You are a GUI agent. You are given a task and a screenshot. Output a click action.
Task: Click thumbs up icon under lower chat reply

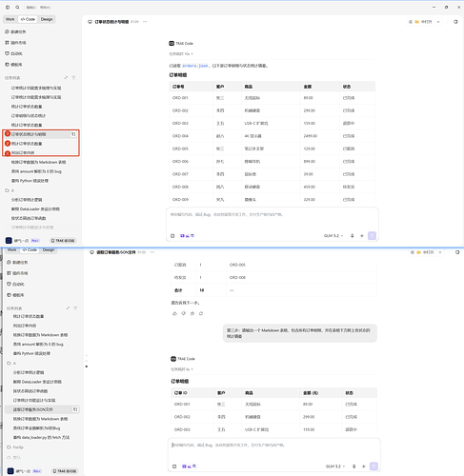(174, 313)
